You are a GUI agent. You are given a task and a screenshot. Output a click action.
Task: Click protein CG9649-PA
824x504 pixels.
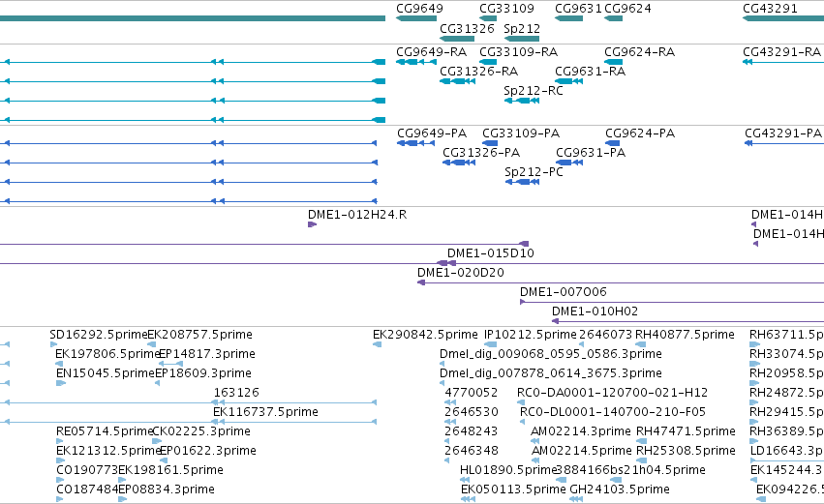click(x=432, y=133)
